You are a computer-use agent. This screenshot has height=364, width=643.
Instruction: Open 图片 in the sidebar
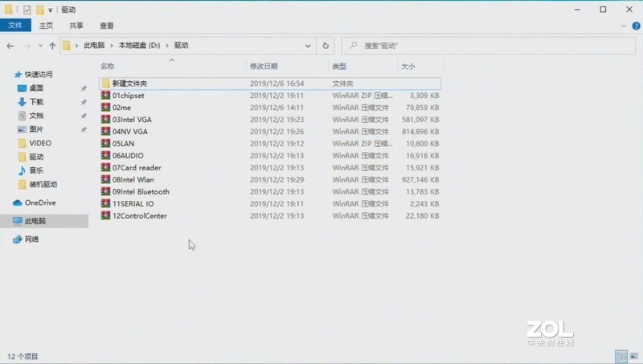tap(36, 129)
